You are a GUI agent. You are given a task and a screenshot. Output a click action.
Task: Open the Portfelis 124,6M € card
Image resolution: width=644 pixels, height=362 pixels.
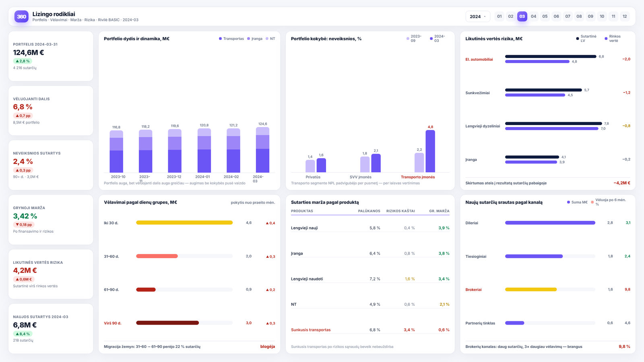tap(51, 56)
